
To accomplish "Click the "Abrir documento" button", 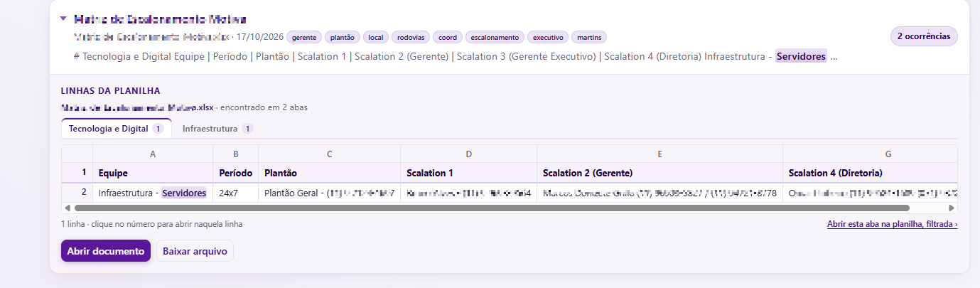I will 106,251.
